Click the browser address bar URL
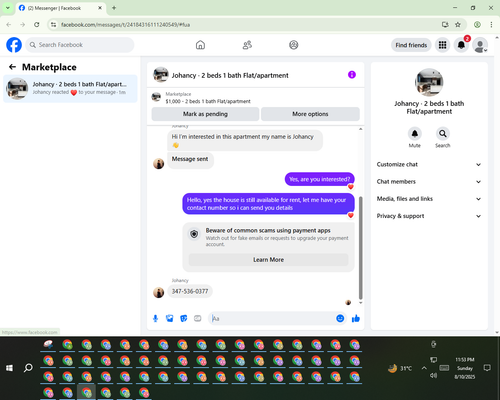Screen dimensions: 500x400 [x=125, y=25]
